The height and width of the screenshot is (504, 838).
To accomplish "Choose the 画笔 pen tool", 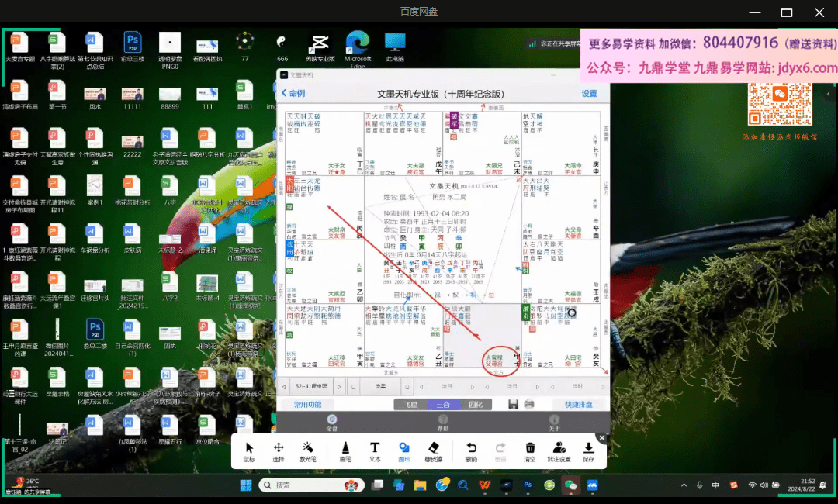I will tap(345, 451).
